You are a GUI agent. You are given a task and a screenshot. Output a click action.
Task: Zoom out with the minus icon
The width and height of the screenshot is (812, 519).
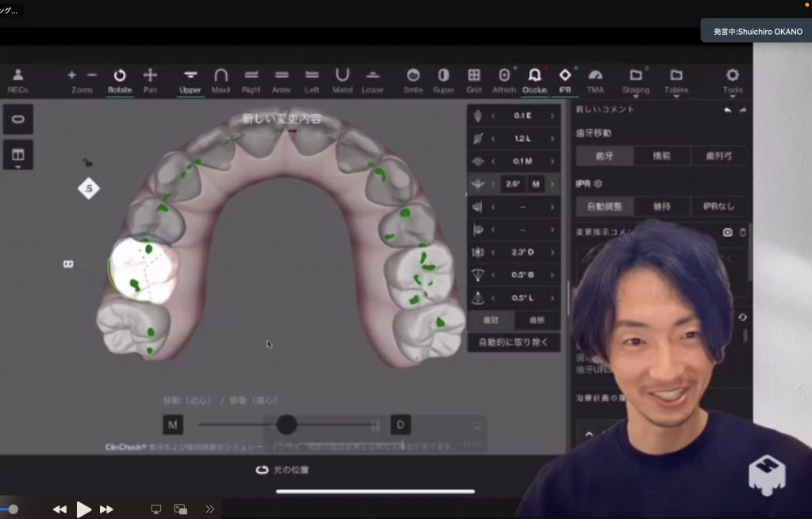pyautogui.click(x=92, y=75)
